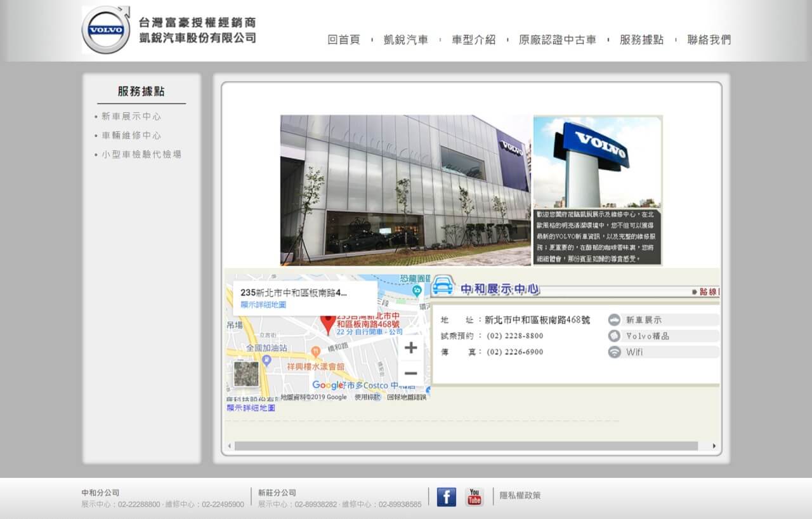Click address 新北市中和區板南路468號 text
This screenshot has height=519, width=812.
pos(537,320)
